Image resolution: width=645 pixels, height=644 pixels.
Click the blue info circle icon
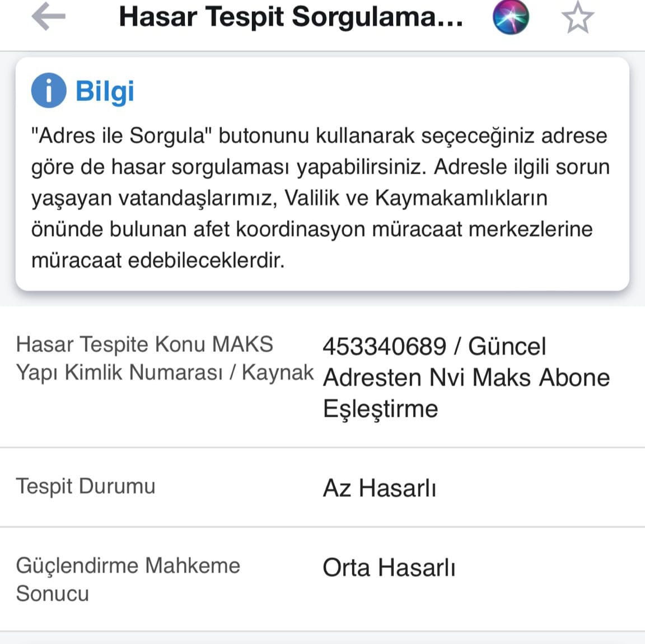[49, 90]
